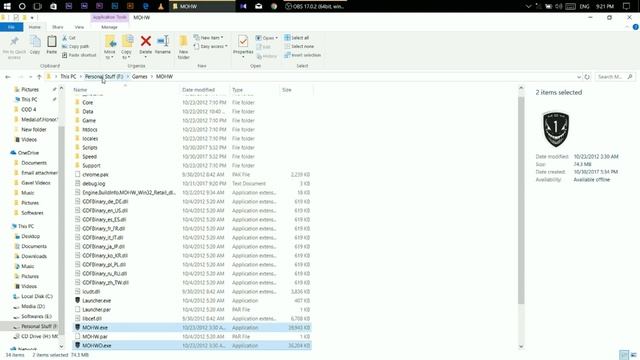640x360 pixels.
Task: Create a New folder from ribbon
Action: (x=183, y=47)
